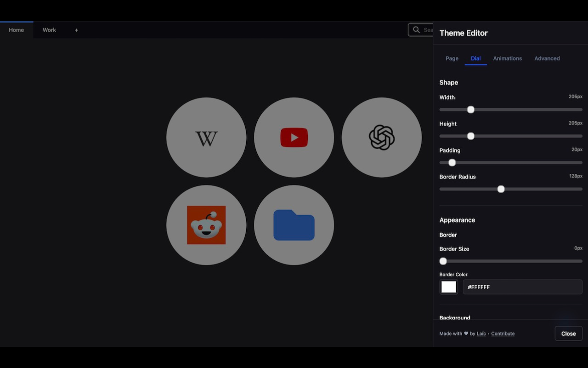The height and width of the screenshot is (368, 588).
Task: Open the Reddit dial
Action: click(x=206, y=225)
